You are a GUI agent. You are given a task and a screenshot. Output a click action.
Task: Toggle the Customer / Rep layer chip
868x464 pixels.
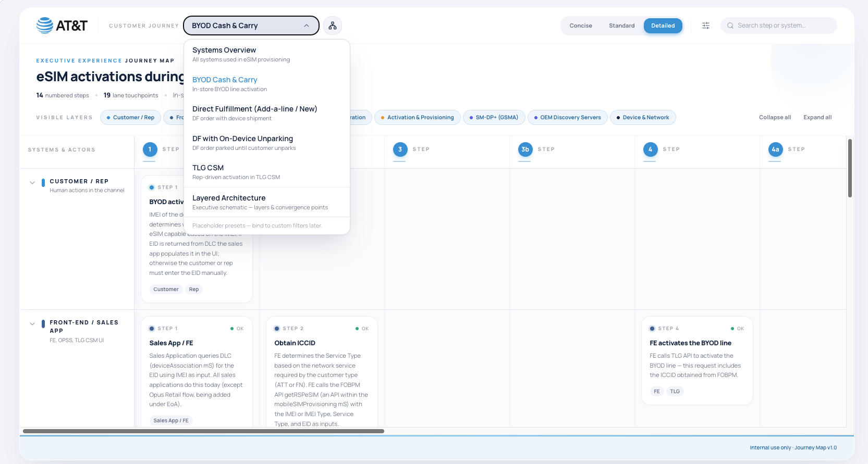[130, 118]
